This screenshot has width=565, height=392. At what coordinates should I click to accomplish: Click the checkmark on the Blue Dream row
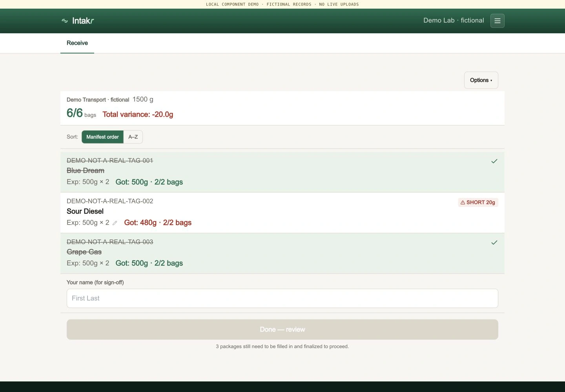(x=494, y=161)
